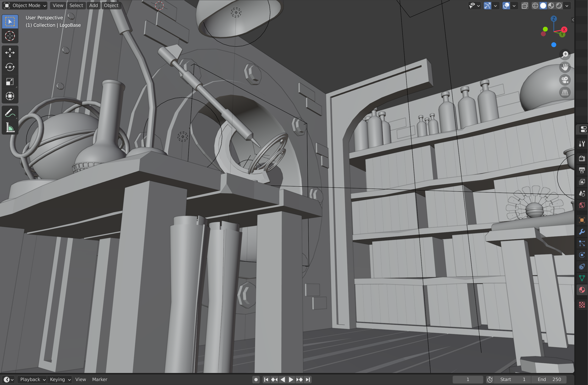Switch to Rendered viewport shading

tap(559, 6)
